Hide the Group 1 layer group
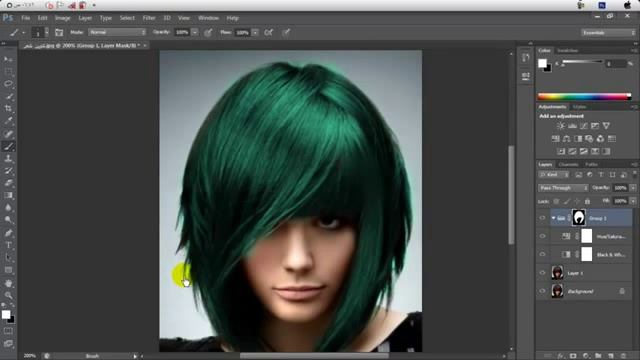 tap(542, 218)
